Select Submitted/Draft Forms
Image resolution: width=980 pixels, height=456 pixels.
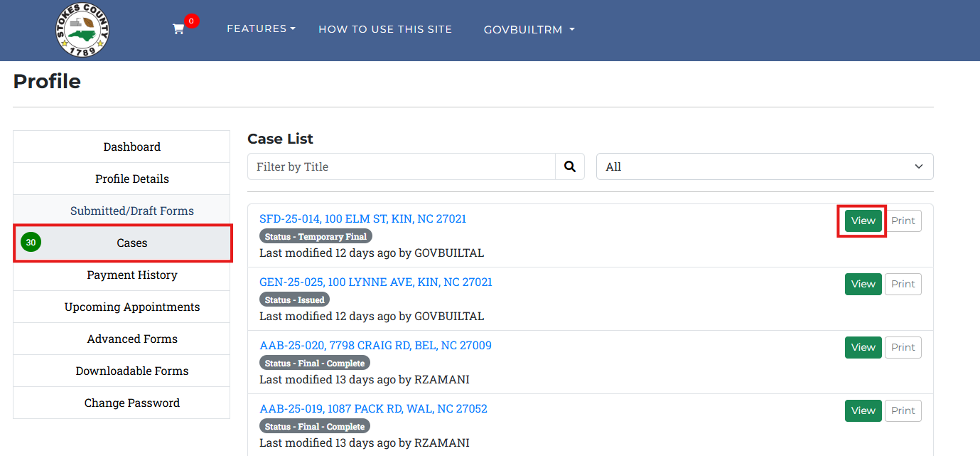(x=122, y=211)
